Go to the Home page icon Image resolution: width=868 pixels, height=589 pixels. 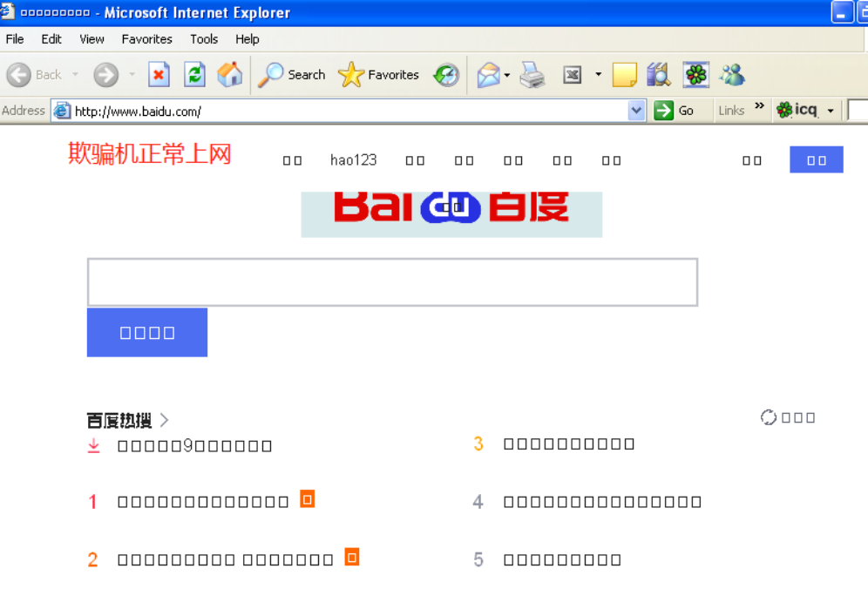coord(230,74)
